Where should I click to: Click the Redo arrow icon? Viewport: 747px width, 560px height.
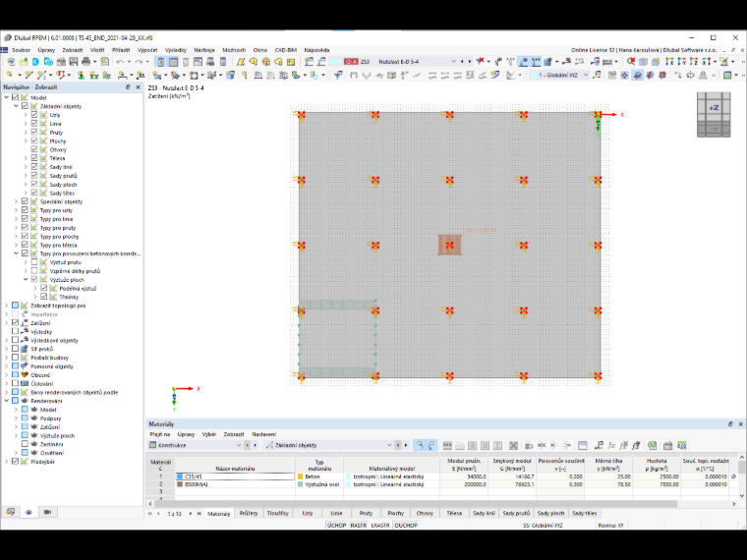point(139,62)
